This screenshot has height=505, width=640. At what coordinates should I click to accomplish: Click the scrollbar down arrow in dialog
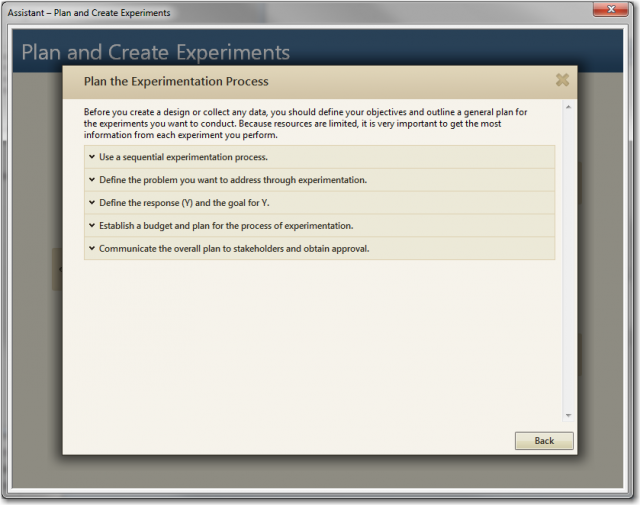(568, 414)
